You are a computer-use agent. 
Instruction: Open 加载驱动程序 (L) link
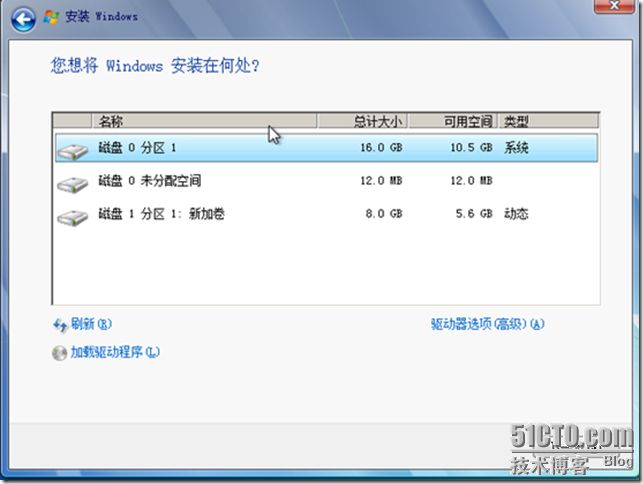tap(115, 352)
